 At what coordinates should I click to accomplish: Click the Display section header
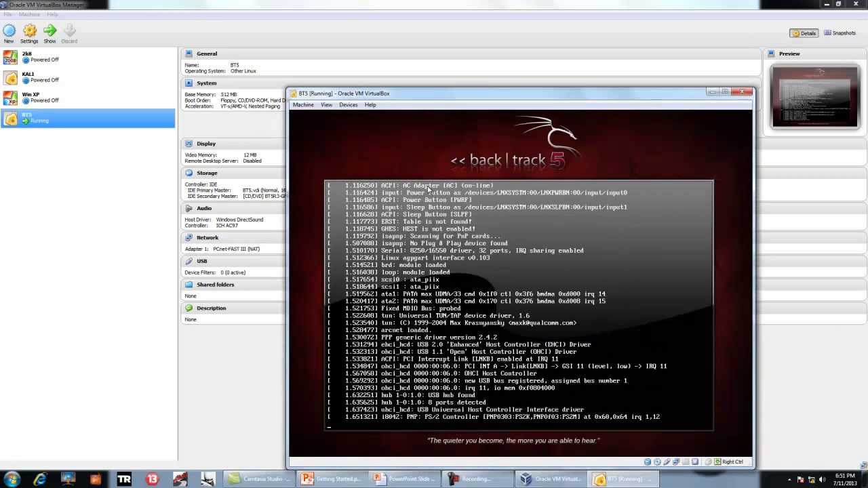[206, 144]
